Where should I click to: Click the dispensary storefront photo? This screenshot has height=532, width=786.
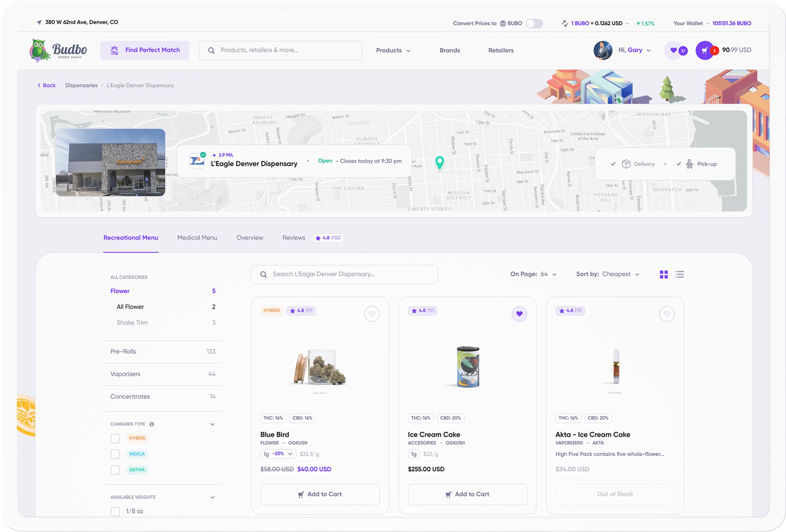[x=110, y=162]
